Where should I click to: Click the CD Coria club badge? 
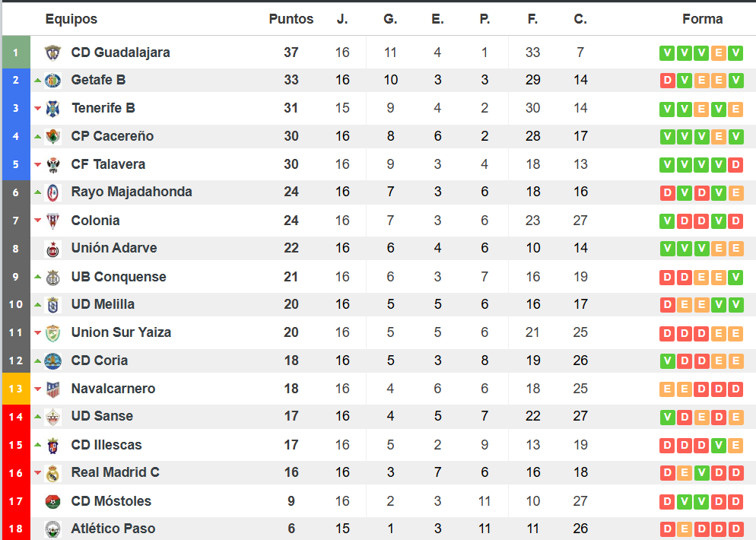52,361
